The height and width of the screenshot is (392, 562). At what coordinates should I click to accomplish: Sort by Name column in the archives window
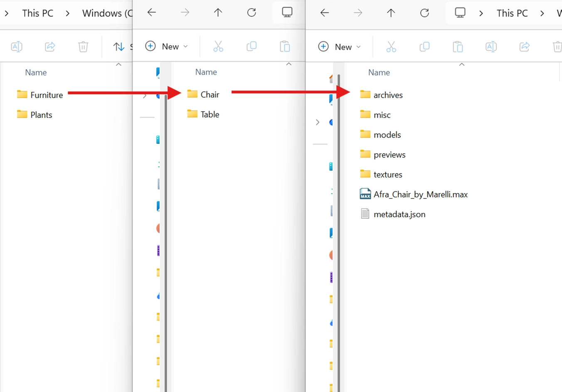click(379, 73)
